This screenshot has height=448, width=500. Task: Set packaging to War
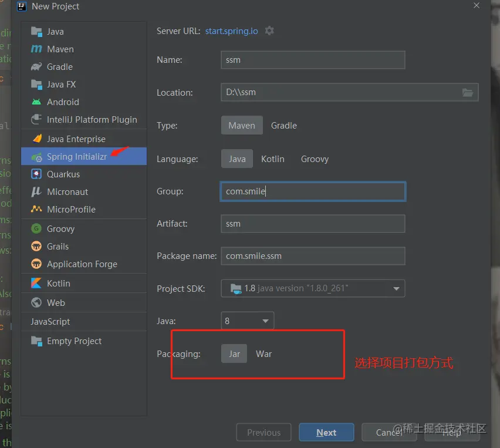pos(263,354)
